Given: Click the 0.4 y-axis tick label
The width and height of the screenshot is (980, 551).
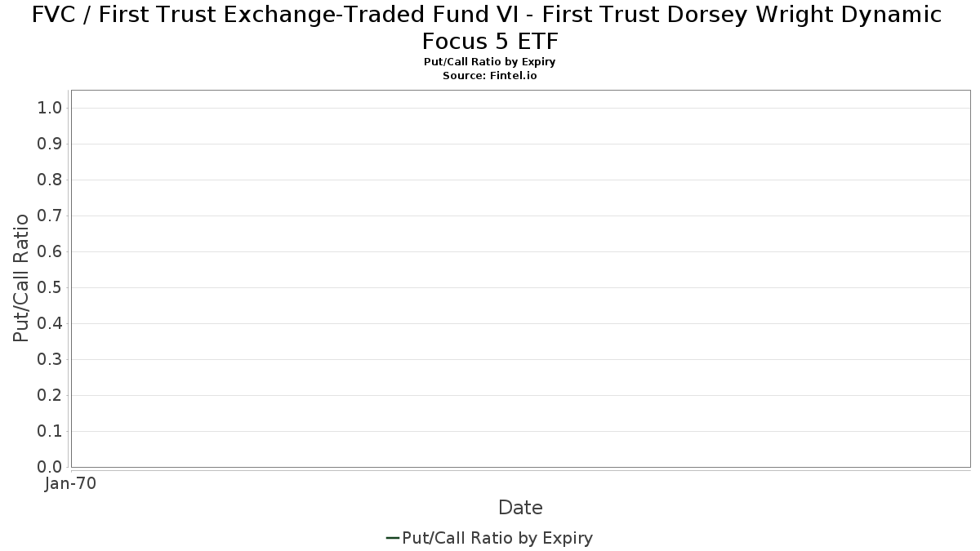Looking at the screenshot, I should click(50, 323).
